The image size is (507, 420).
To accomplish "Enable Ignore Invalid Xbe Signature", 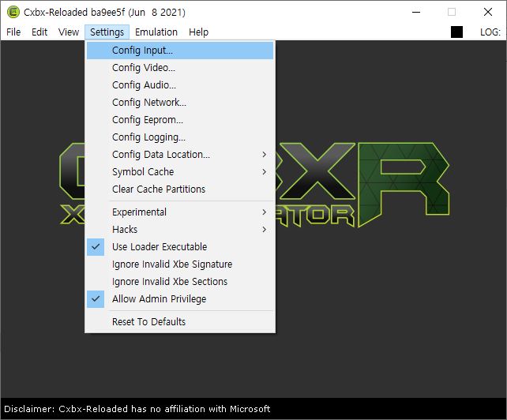I will (180, 264).
